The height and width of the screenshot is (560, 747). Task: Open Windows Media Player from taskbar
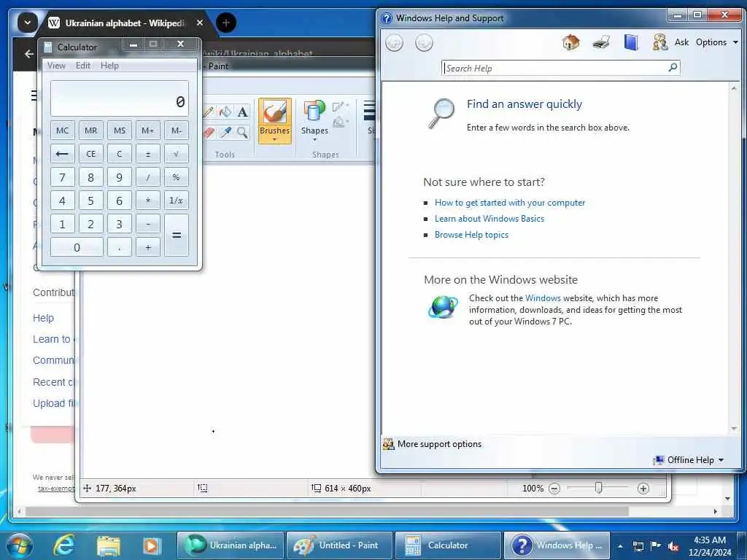tap(152, 545)
